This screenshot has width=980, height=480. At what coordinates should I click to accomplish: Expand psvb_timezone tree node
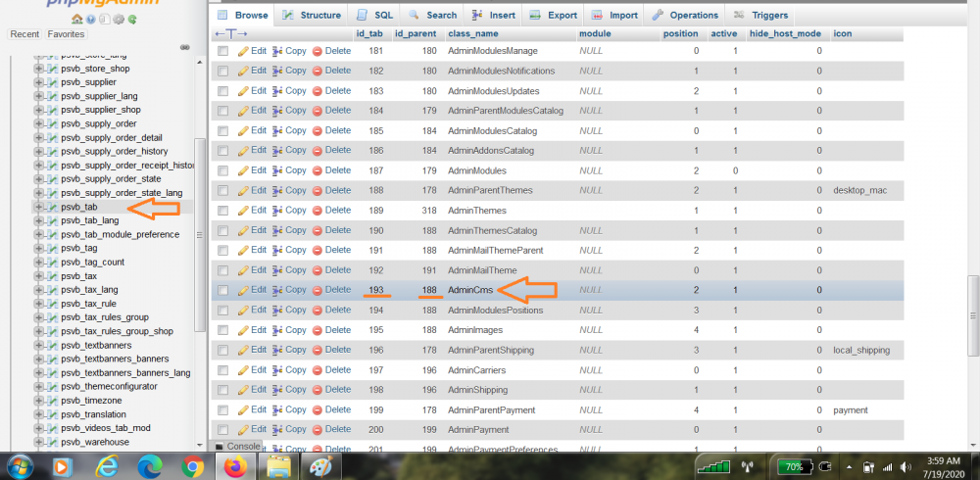point(39,401)
